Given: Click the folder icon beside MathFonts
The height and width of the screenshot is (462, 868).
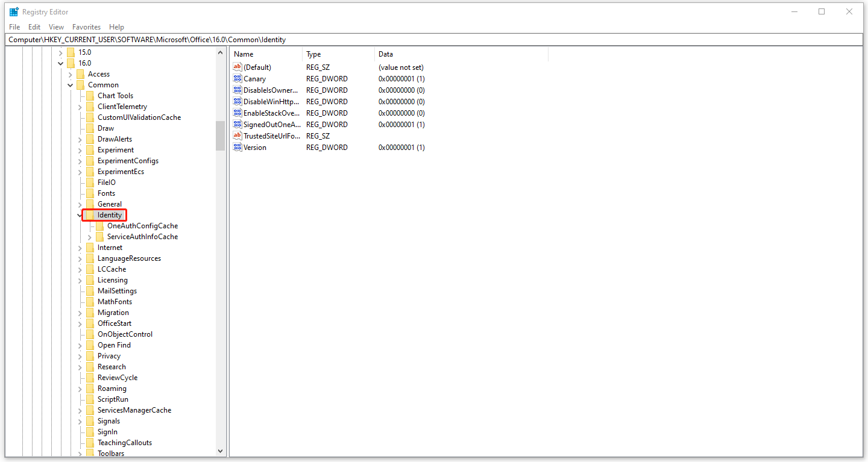Looking at the screenshot, I should pos(90,302).
